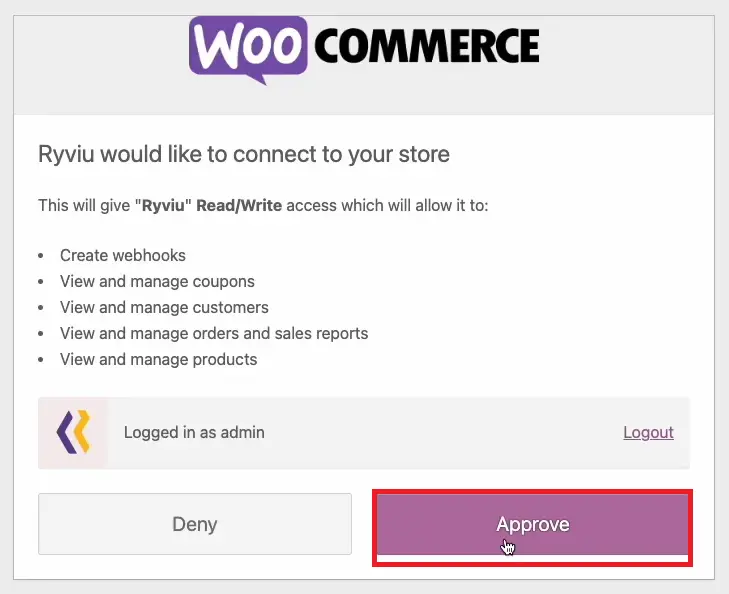729x594 pixels.
Task: Click the Ryviu avatar icon
Action: [x=73, y=432]
